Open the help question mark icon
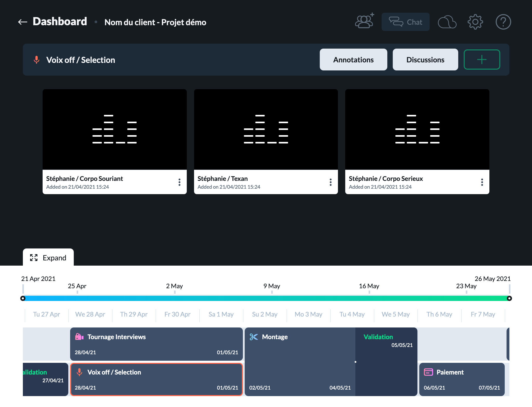Viewport: 532px width, 407px height. click(x=503, y=22)
